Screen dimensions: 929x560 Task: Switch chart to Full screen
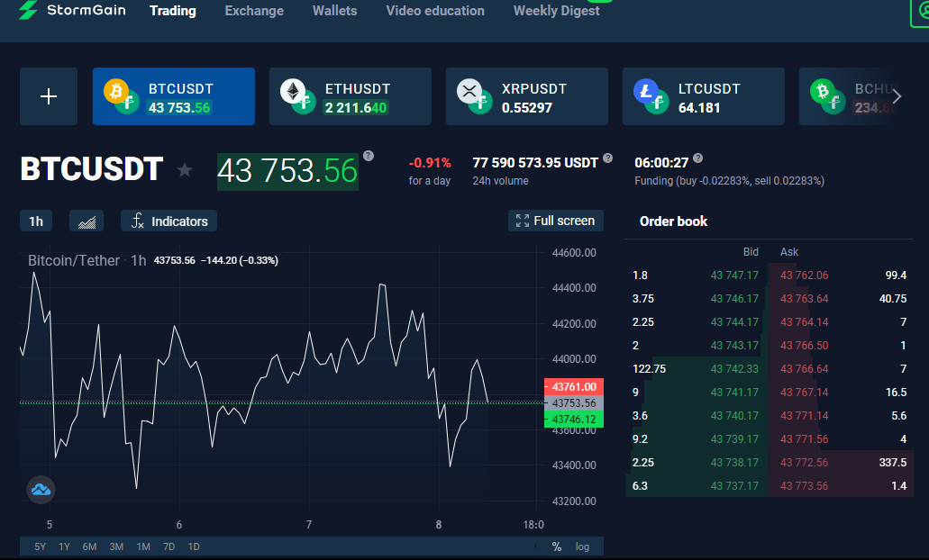tap(556, 221)
